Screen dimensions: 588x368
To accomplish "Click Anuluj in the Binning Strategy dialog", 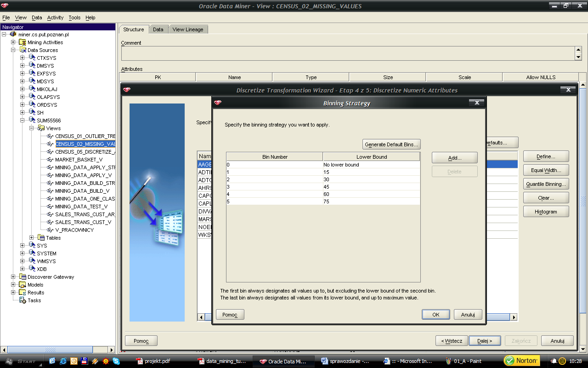I will (x=468, y=315).
